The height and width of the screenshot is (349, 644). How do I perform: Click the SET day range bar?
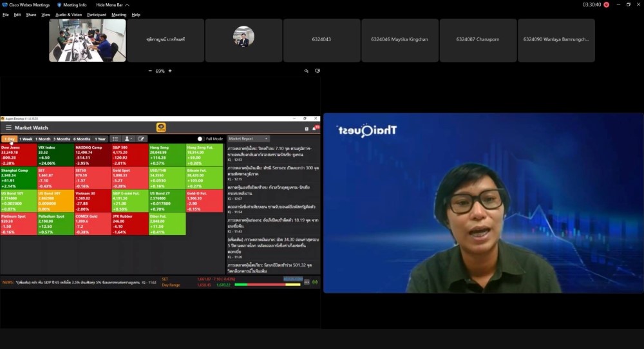tap(267, 285)
